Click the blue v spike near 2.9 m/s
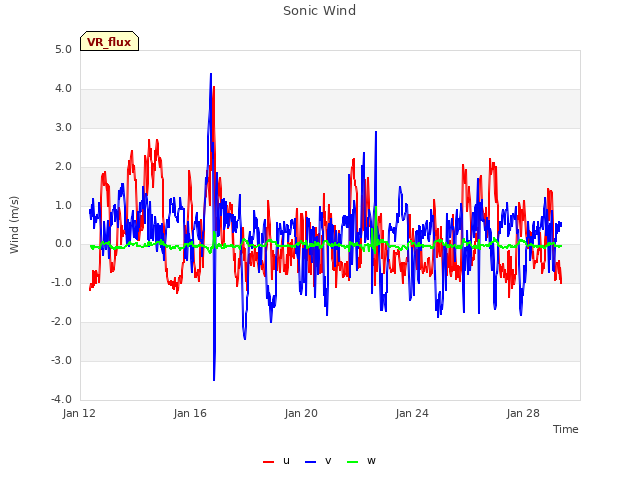The image size is (640, 480). [x=376, y=132]
